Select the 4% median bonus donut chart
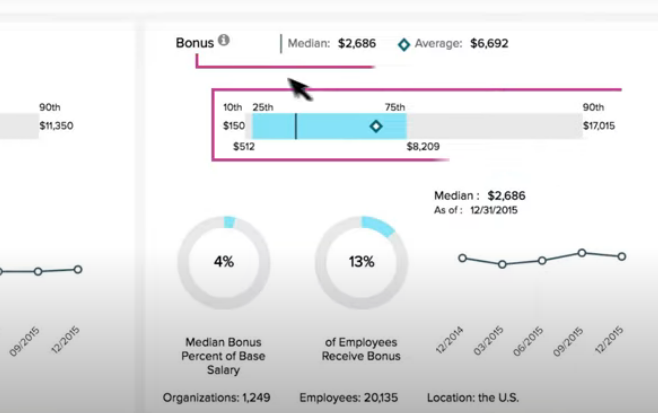The image size is (658, 413). [224, 262]
